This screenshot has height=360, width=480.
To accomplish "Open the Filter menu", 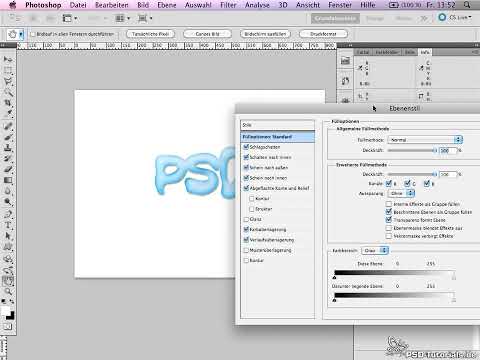I will 228,5.
